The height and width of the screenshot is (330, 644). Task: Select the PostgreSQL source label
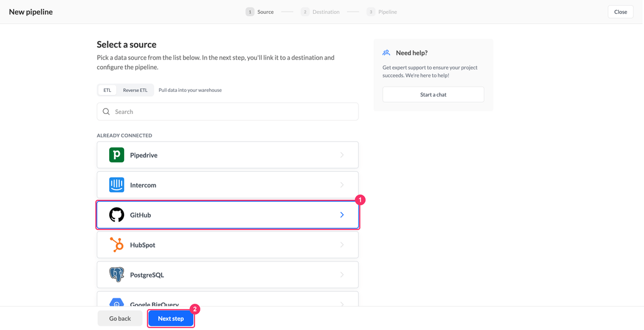point(147,275)
